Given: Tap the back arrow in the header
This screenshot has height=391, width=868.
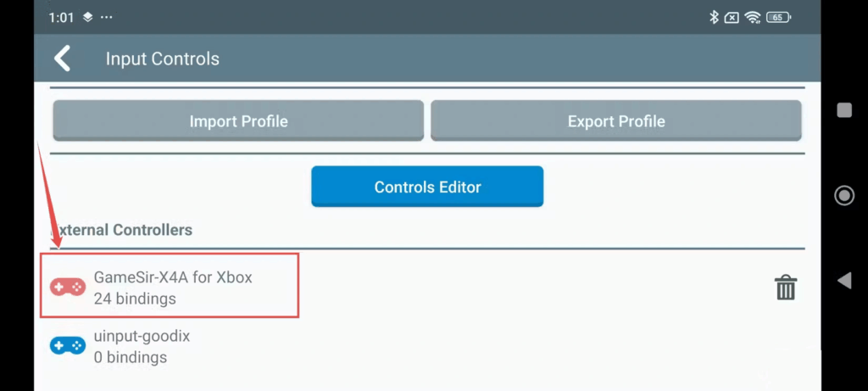Looking at the screenshot, I should tap(62, 59).
